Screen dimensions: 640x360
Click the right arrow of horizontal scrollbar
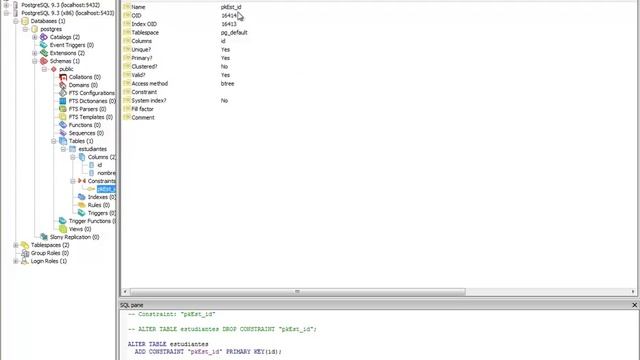[x=633, y=292]
